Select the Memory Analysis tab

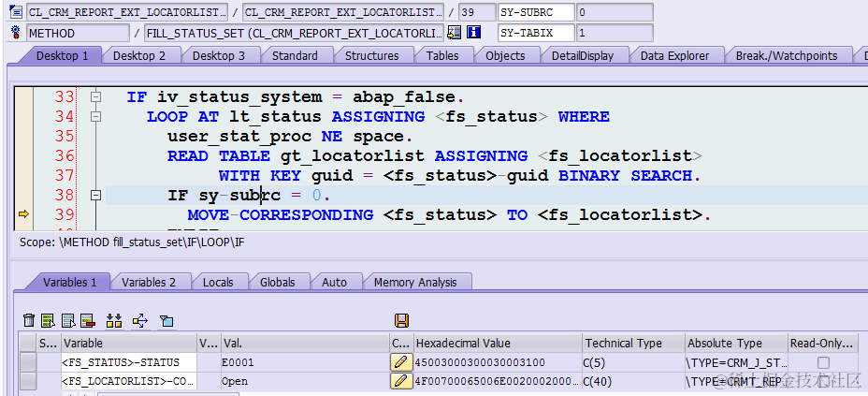click(x=415, y=282)
